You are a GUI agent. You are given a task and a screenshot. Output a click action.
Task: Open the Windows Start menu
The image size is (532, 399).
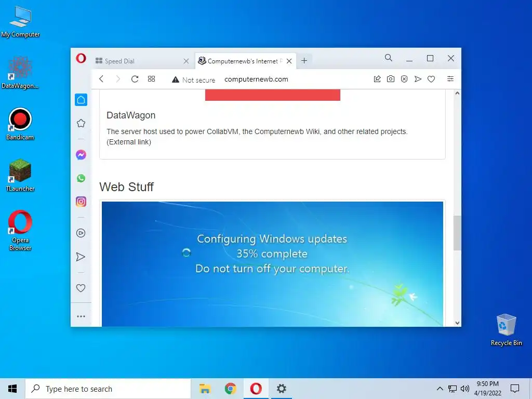click(x=12, y=389)
